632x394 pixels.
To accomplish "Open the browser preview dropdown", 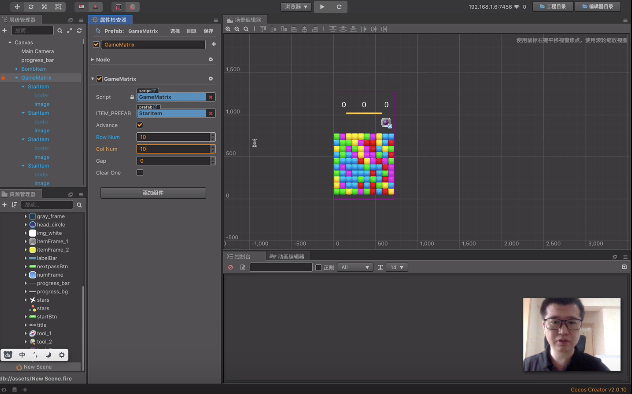I will click(296, 6).
